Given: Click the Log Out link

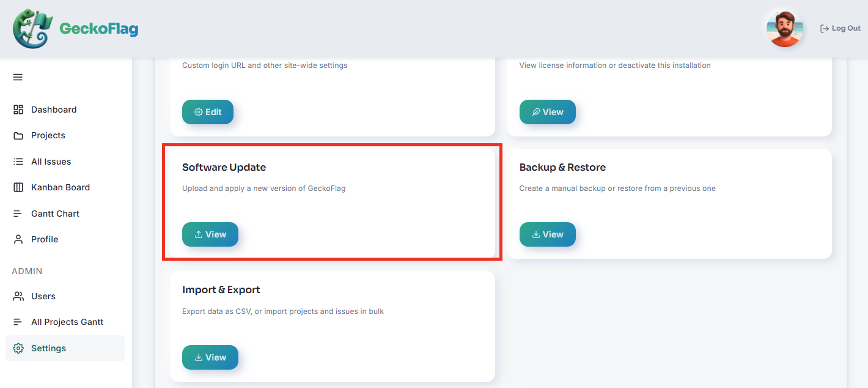Looking at the screenshot, I should point(840,29).
